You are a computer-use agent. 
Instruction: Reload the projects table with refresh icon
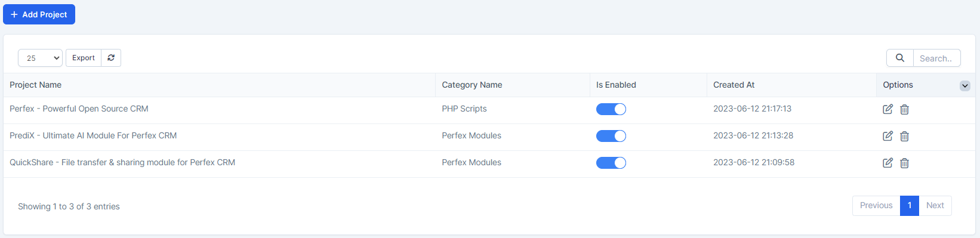pyautogui.click(x=111, y=58)
